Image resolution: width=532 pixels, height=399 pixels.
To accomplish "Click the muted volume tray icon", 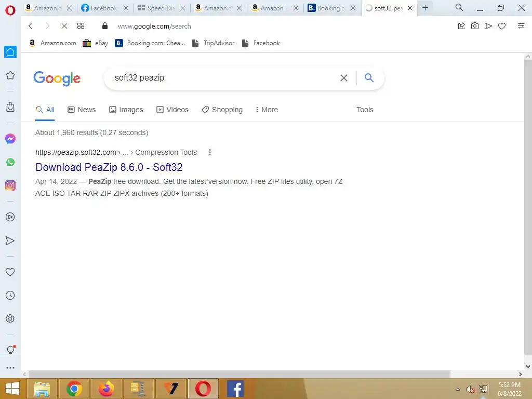I will pos(470,389).
